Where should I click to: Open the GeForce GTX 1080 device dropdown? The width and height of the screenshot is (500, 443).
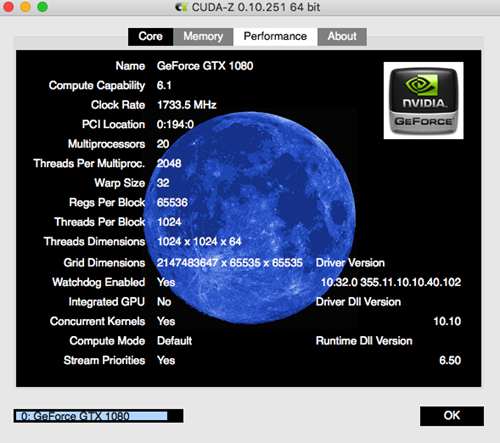98,416
